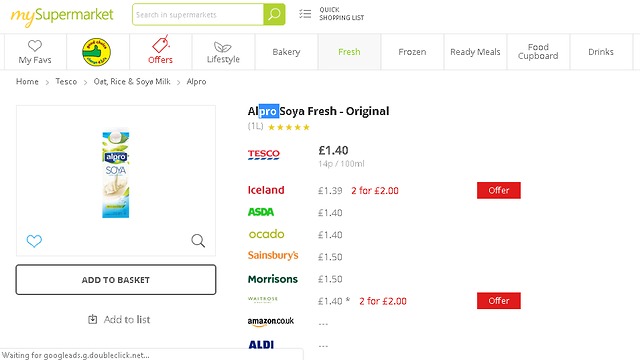Image resolution: width=640 pixels, height=360 pixels.
Task: Click the Iceland red Offer button
Action: point(499,190)
